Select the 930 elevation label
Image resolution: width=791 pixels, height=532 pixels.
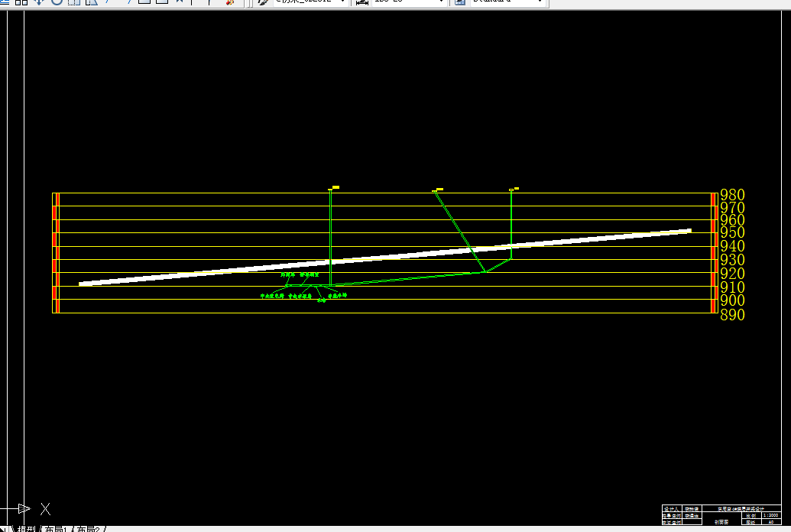coord(732,259)
